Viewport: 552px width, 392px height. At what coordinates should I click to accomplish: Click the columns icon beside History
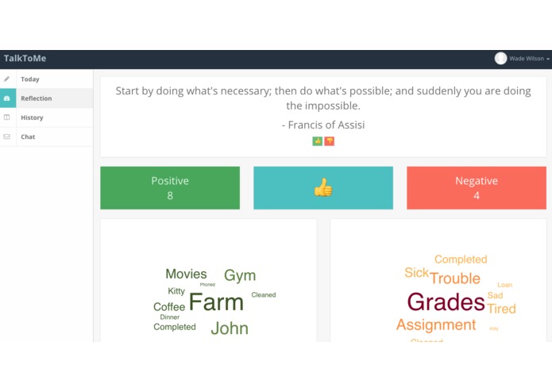(6, 117)
